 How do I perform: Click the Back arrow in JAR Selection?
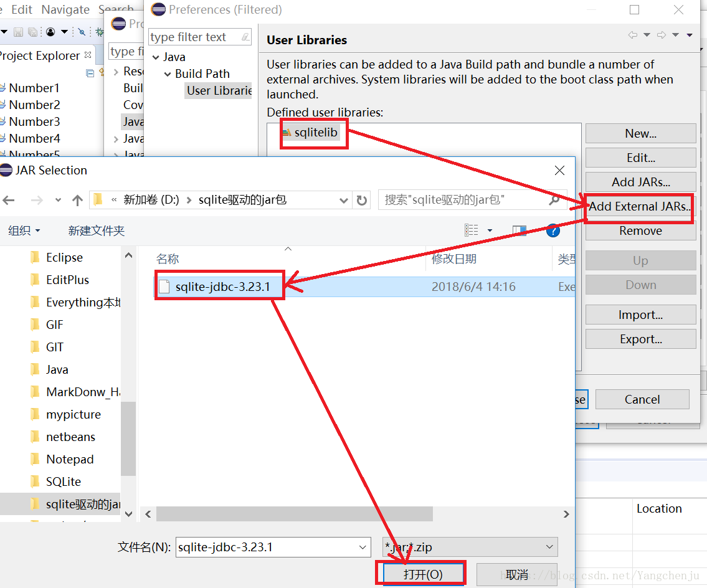[9, 200]
